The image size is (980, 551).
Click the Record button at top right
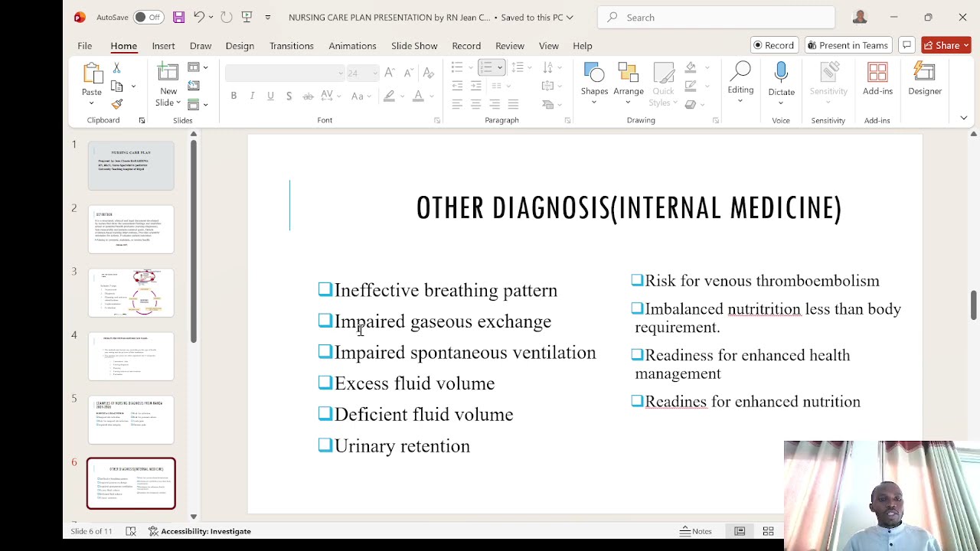pos(774,45)
